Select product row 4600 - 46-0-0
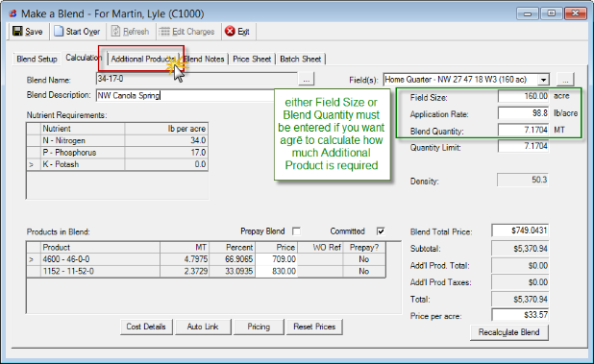This screenshot has height=364, width=594. tap(206, 259)
